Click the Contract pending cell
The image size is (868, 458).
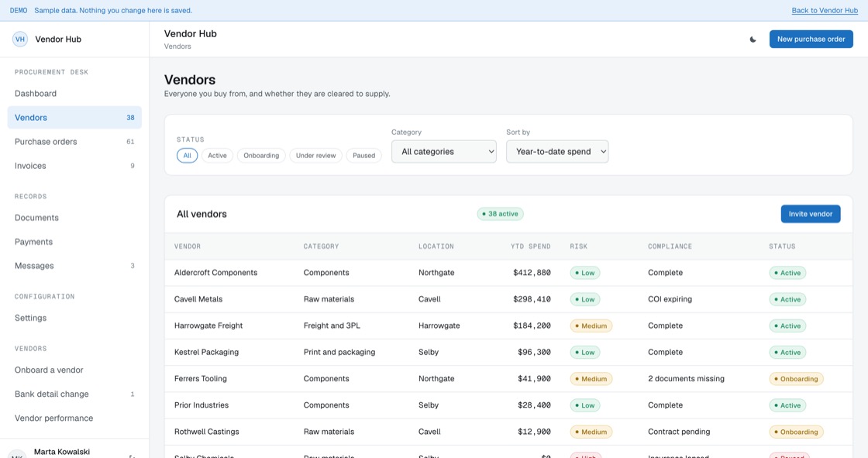click(679, 432)
